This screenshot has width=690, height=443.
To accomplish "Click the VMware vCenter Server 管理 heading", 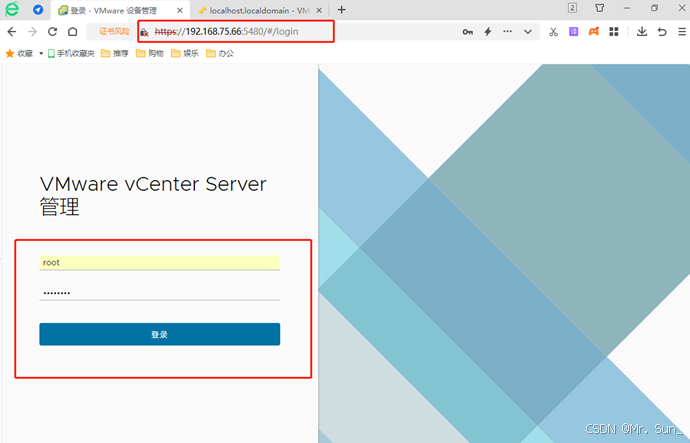I will coord(153,195).
